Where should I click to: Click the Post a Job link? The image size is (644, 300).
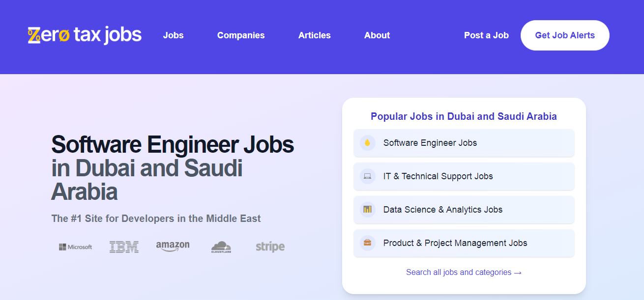coord(486,35)
